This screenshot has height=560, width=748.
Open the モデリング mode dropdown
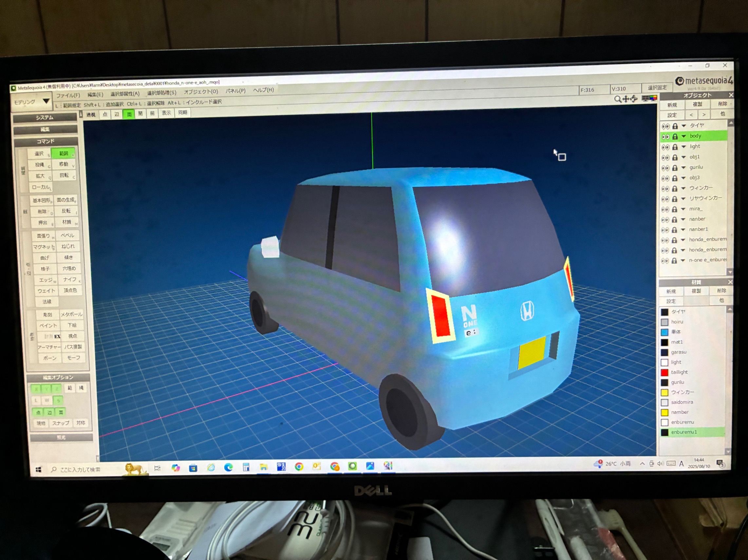tap(31, 102)
